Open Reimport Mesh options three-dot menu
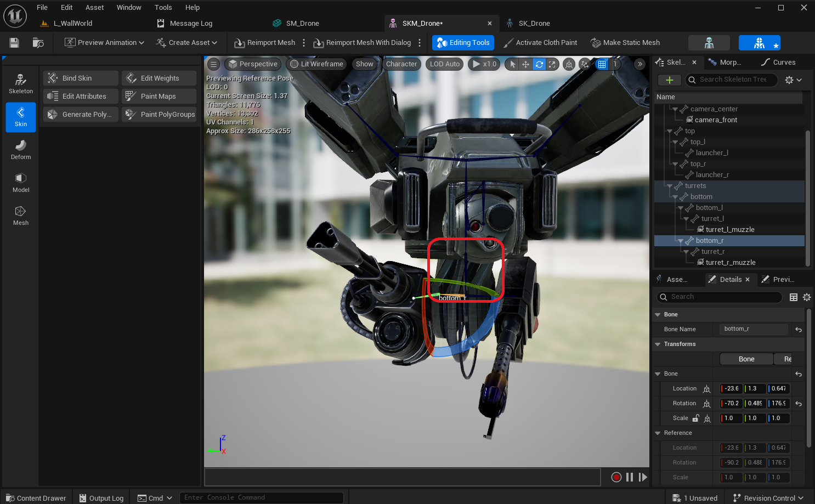Image resolution: width=815 pixels, height=504 pixels. click(304, 43)
